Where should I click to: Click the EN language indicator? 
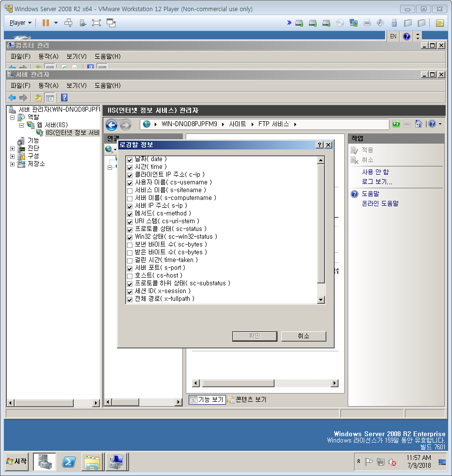pyautogui.click(x=393, y=36)
